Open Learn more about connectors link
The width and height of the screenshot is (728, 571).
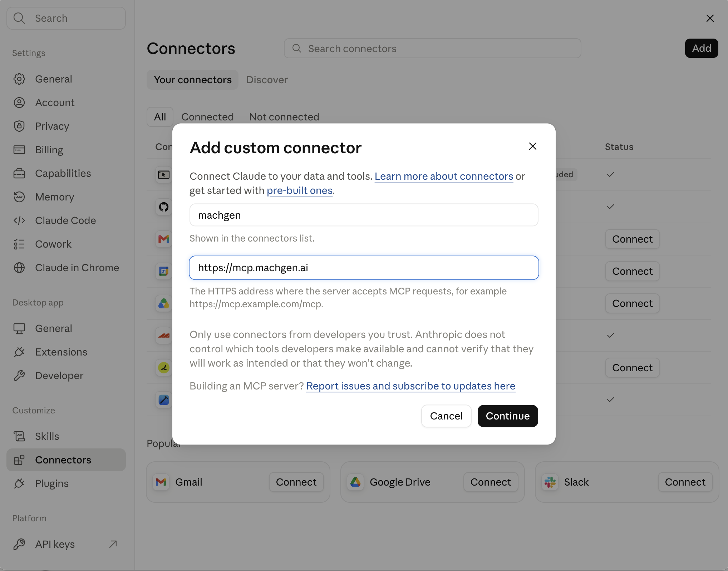(444, 176)
